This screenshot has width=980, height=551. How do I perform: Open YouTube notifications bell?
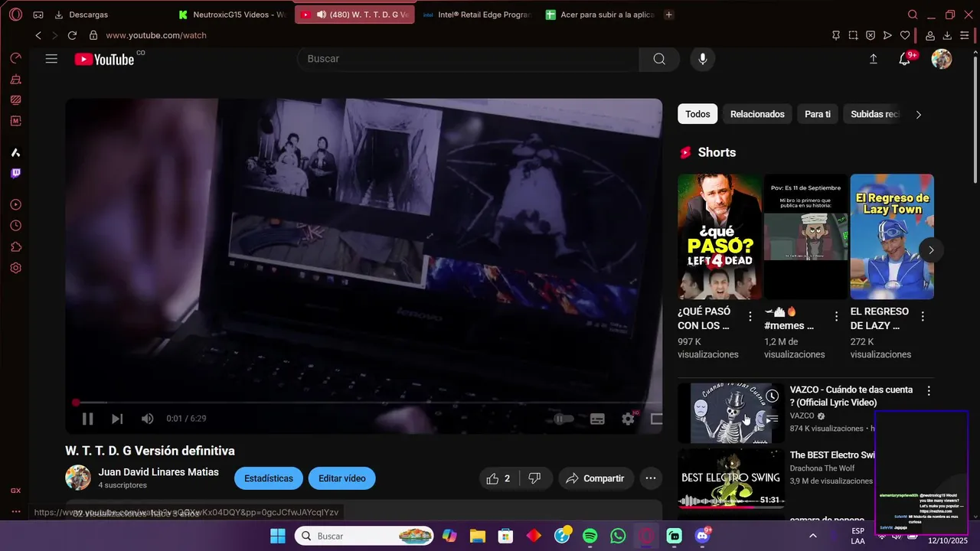point(905,59)
